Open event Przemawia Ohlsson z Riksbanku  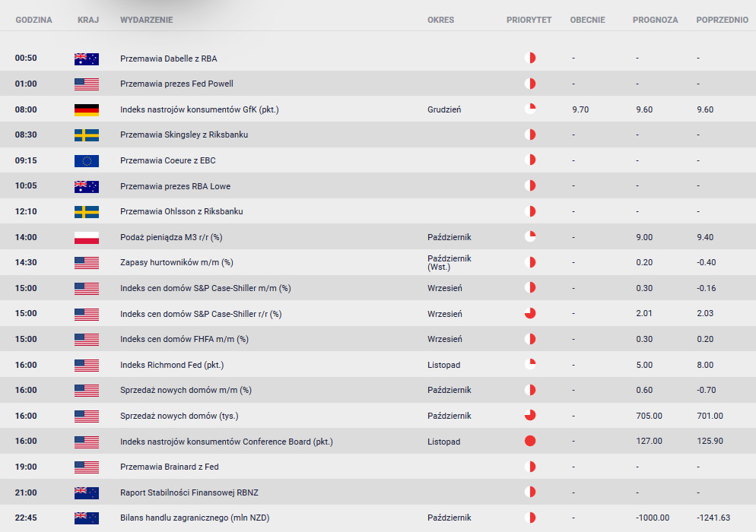tap(181, 211)
